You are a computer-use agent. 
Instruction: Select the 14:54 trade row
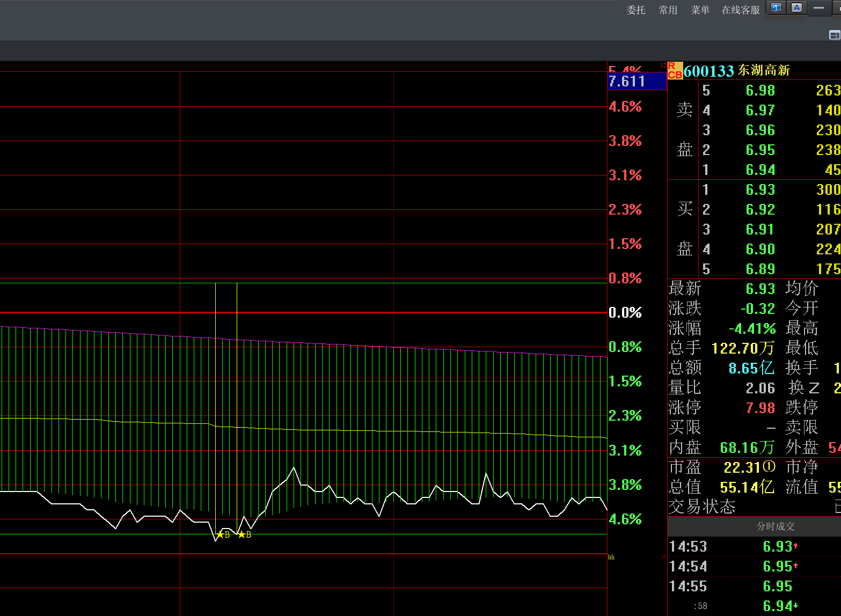coord(754,567)
